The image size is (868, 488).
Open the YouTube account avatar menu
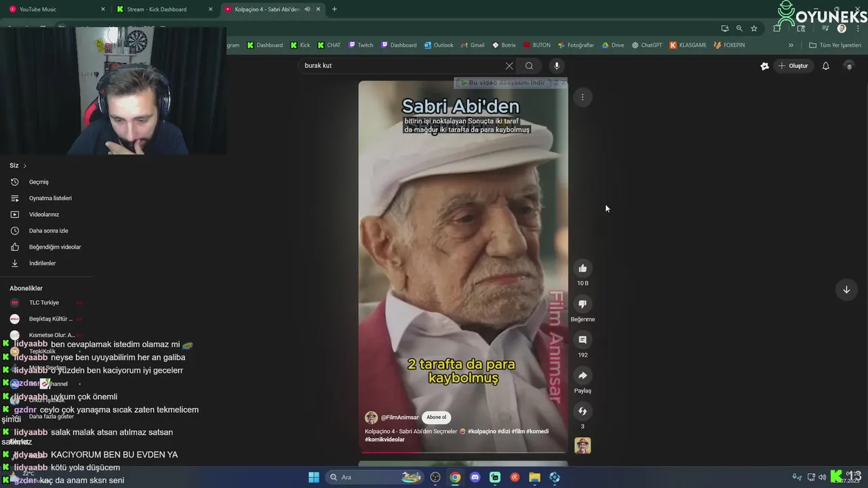coord(848,66)
